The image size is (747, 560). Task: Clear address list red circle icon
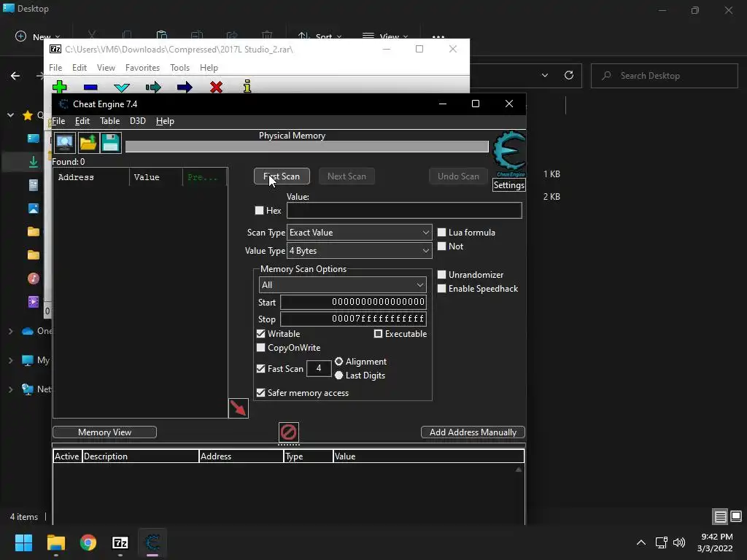click(289, 432)
